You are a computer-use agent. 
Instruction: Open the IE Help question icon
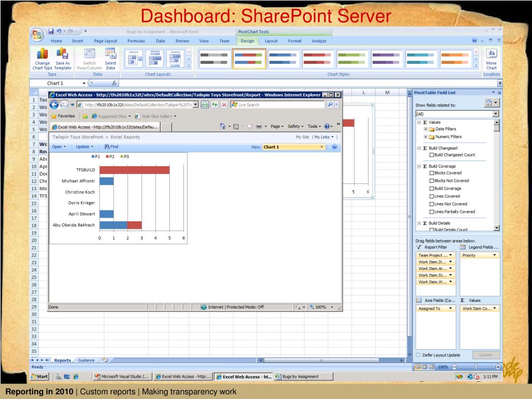327,126
